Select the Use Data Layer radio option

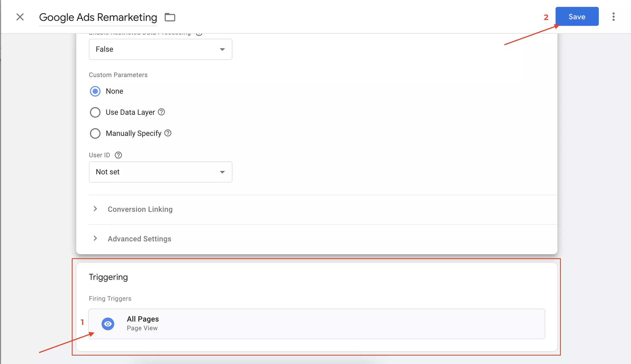(x=95, y=112)
